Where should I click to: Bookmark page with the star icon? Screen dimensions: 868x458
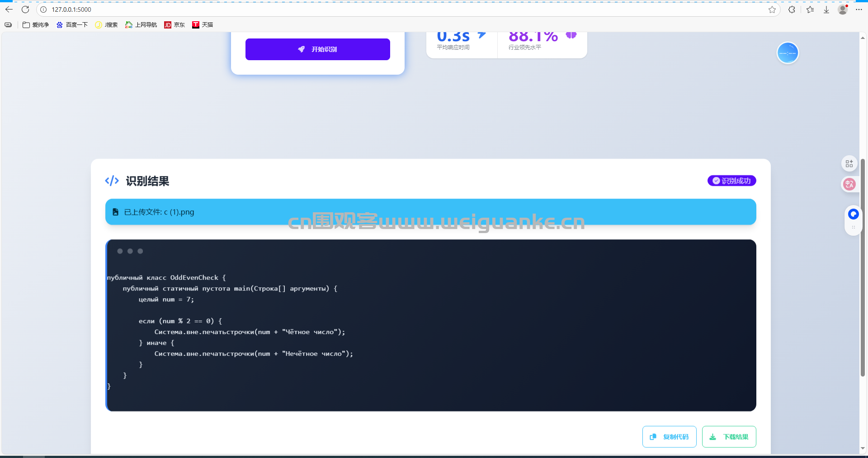click(x=772, y=10)
